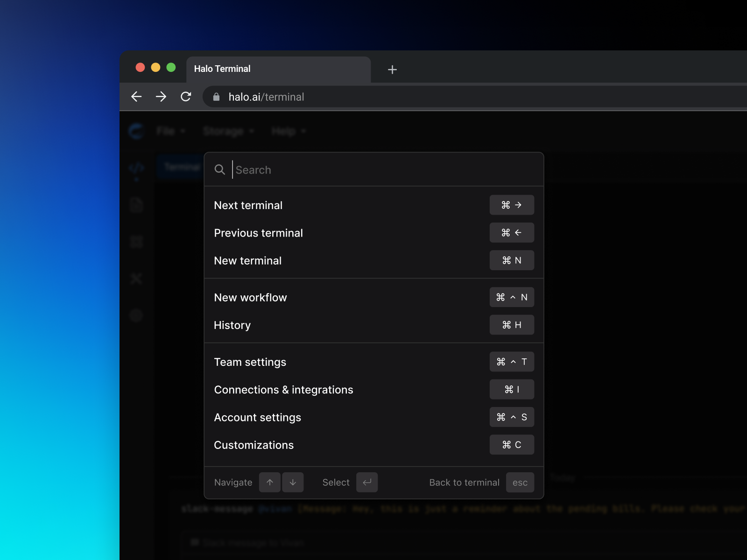The height and width of the screenshot is (560, 747).
Task: Run the New terminal command
Action: (x=247, y=260)
